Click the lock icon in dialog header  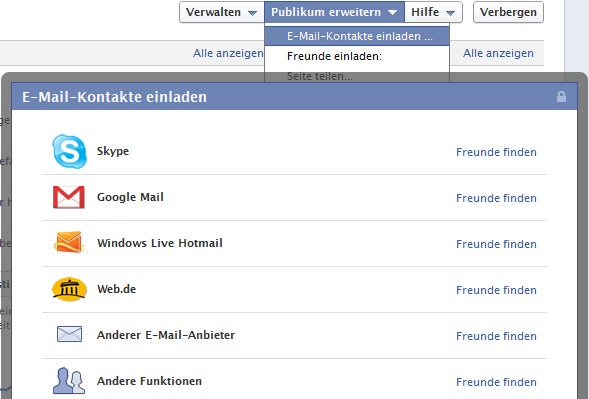(x=561, y=97)
